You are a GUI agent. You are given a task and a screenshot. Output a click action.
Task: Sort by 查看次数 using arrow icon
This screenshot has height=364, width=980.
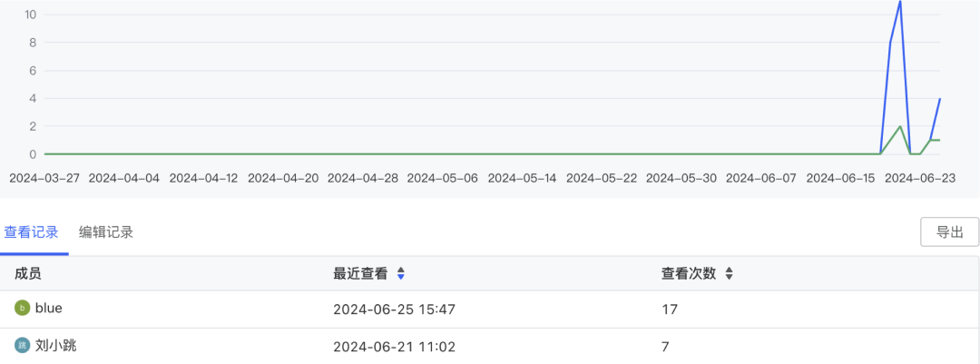point(729,274)
